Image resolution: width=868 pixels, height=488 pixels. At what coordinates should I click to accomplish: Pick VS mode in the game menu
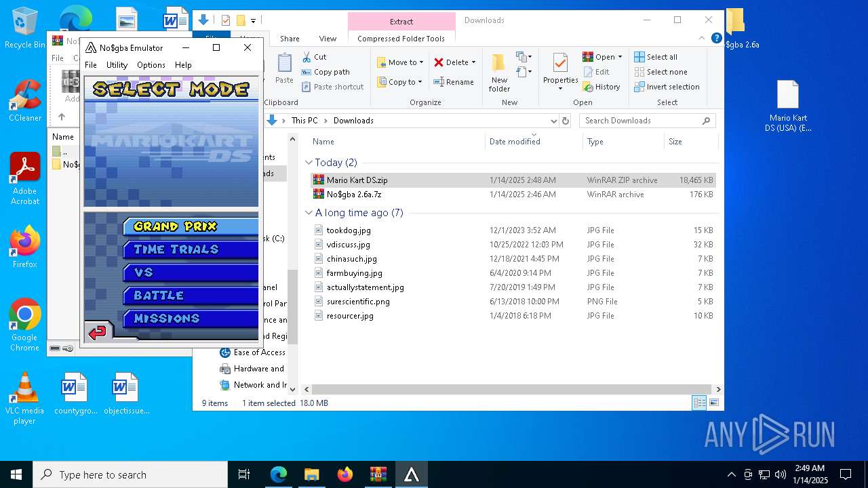pyautogui.click(x=191, y=272)
